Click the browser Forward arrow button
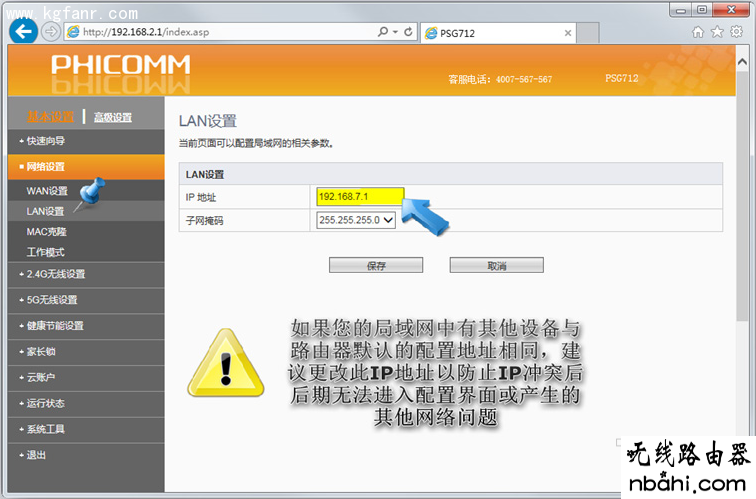756x499 pixels. click(51, 32)
